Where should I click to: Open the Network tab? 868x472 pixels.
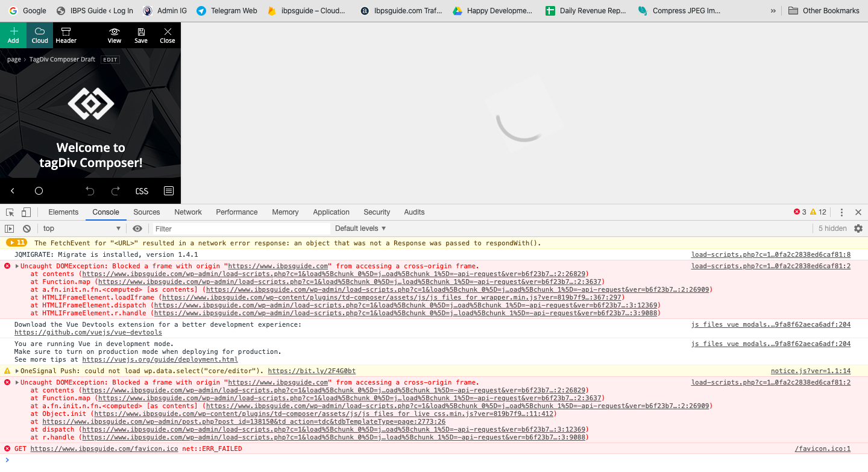click(x=188, y=212)
